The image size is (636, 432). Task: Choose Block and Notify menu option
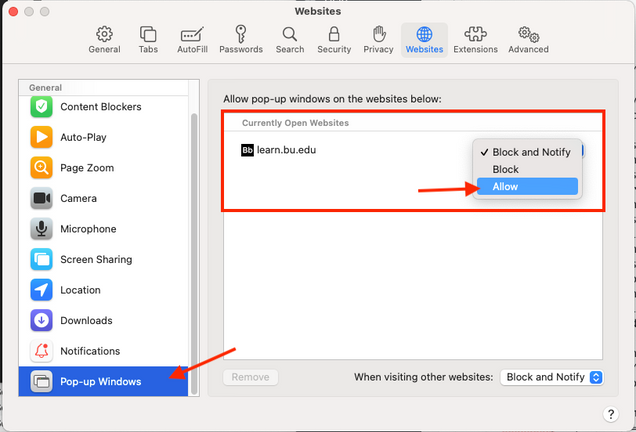(x=527, y=152)
